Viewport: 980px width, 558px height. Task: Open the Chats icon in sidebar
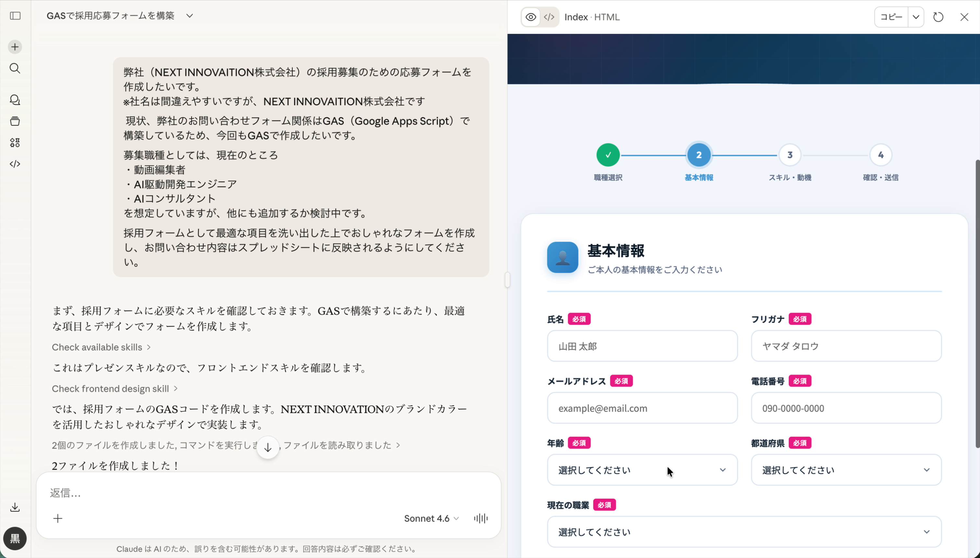click(x=15, y=100)
